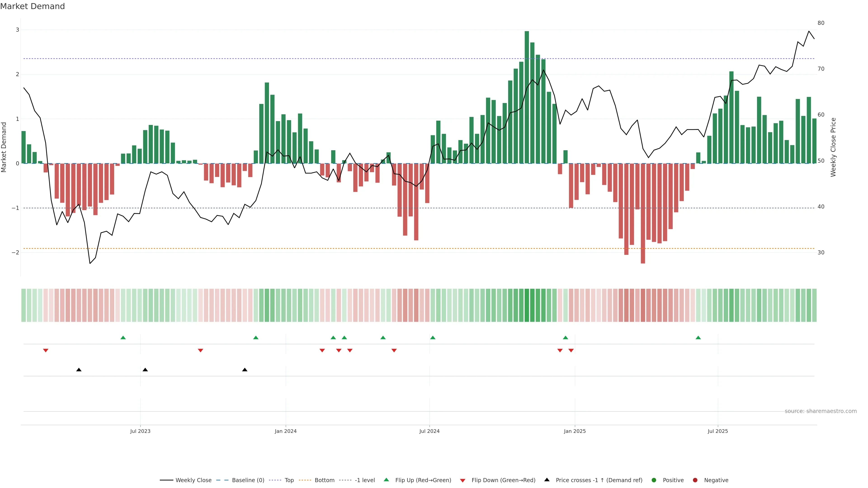Click the Market Demand chart title
Viewport: 868px width, 488px height.
coord(32,6)
